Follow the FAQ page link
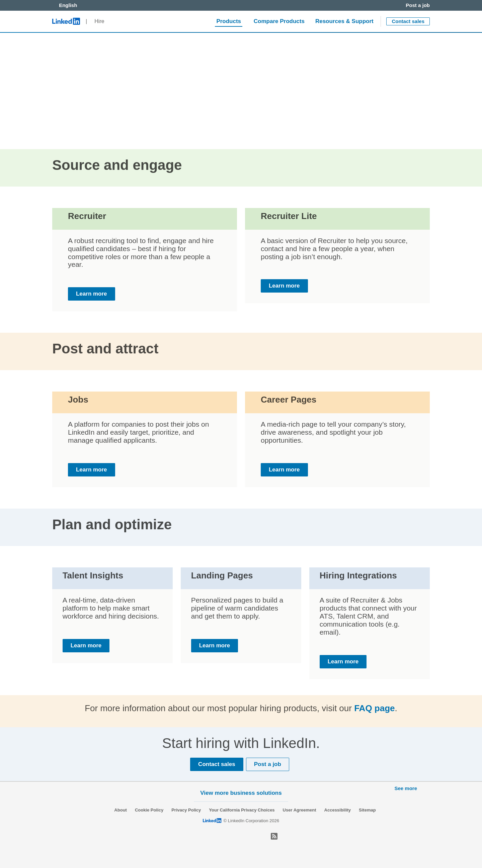 coord(374,708)
